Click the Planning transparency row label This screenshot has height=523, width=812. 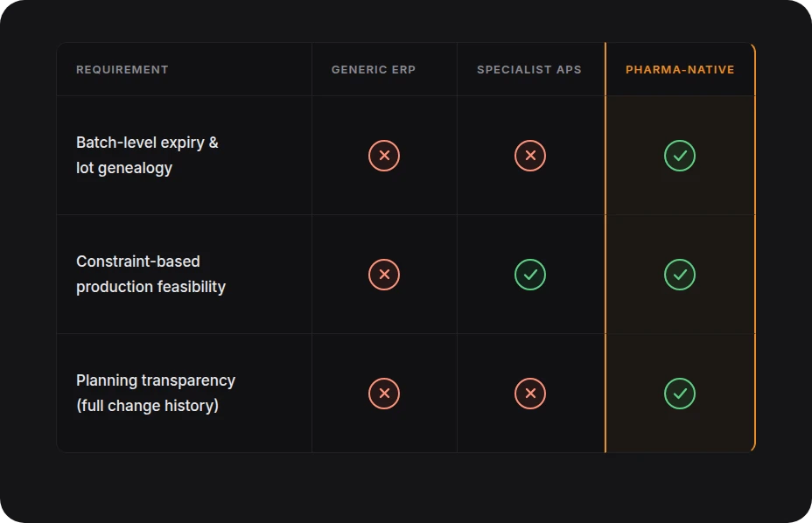156,393
